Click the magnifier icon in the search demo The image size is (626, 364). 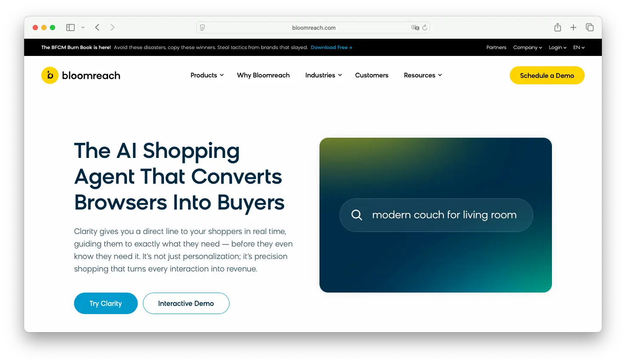pos(356,215)
